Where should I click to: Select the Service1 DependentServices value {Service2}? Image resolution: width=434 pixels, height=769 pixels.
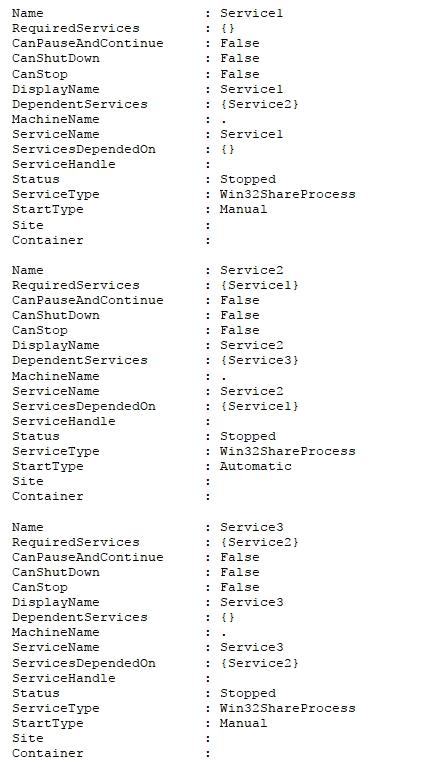point(259,104)
